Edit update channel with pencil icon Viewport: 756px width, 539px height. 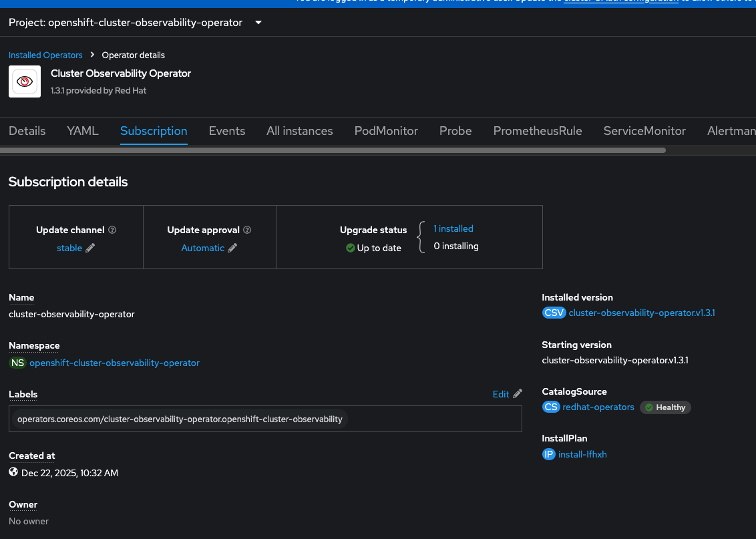pyautogui.click(x=90, y=248)
